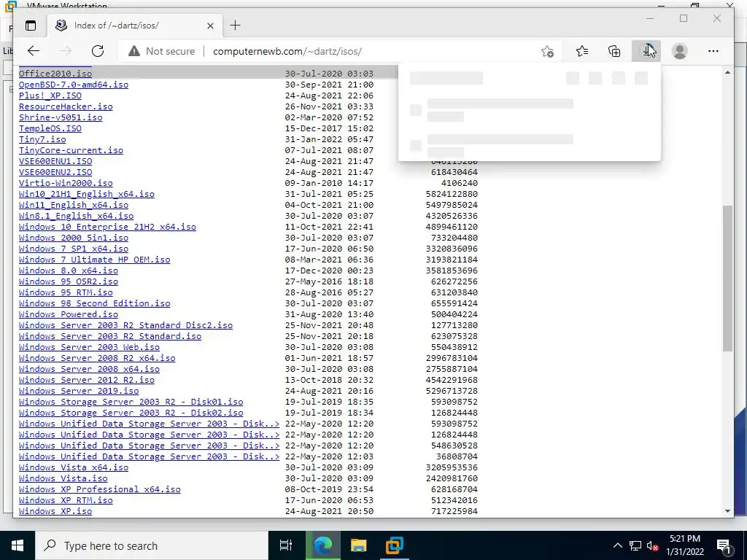Click the vertical scrollbar thumb
The image size is (747, 560).
pos(727,279)
